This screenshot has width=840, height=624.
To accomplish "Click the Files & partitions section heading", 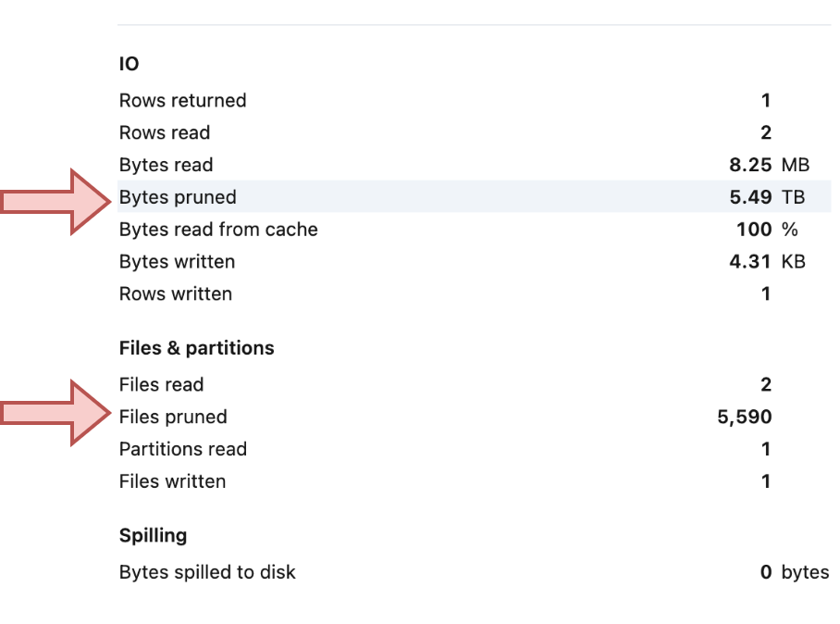I will tap(196, 348).
